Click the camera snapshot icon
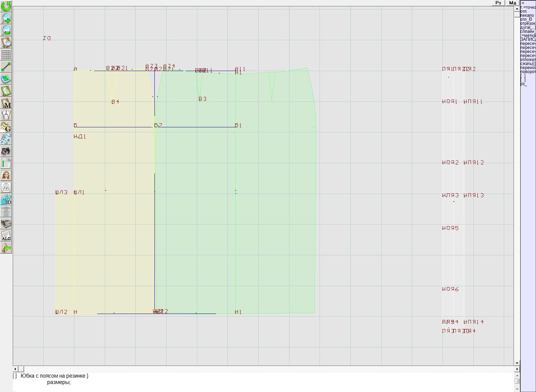536x392 pixels. [6, 151]
